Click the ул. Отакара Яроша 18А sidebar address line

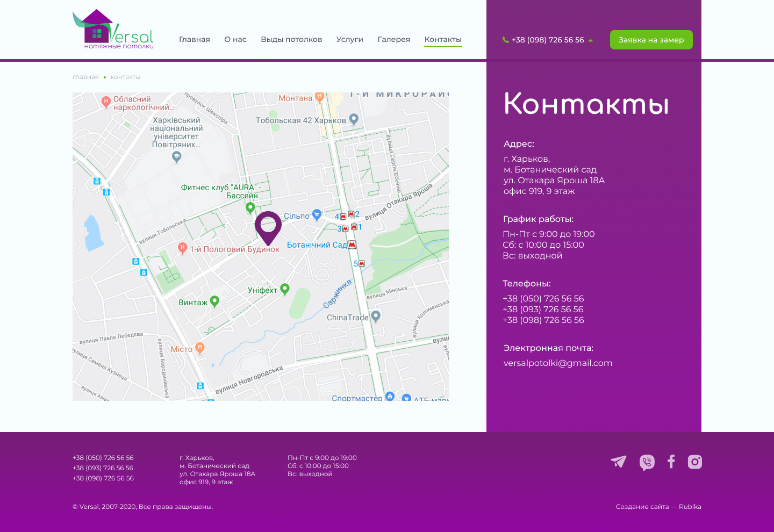tap(554, 180)
